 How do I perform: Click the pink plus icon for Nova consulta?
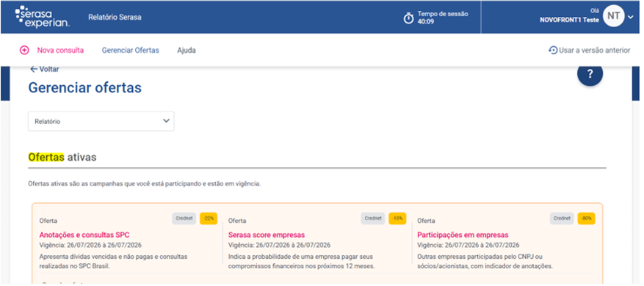[24, 51]
